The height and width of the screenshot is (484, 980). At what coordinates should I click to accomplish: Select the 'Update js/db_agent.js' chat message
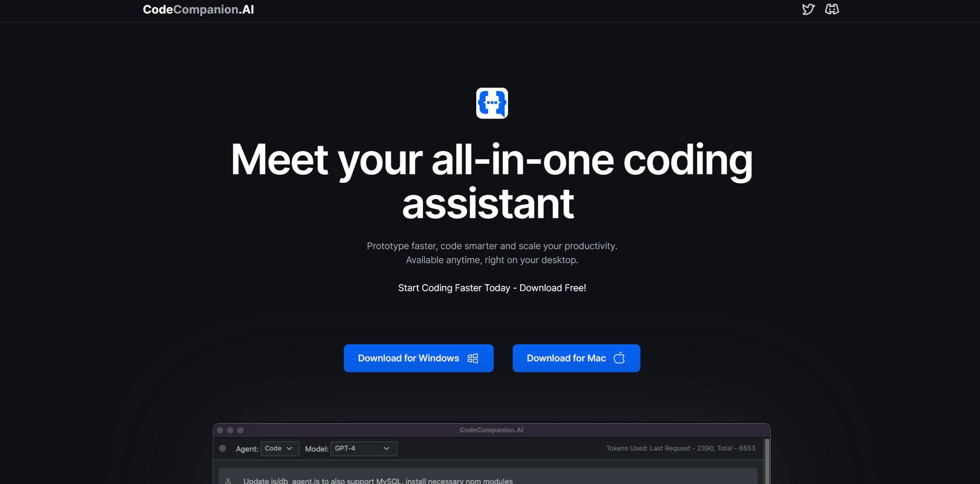[378, 480]
